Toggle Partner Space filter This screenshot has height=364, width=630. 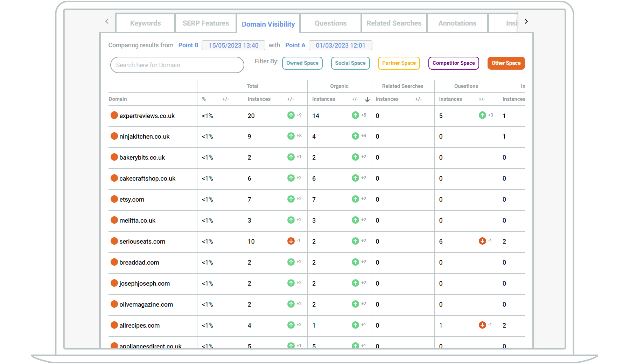tap(399, 63)
